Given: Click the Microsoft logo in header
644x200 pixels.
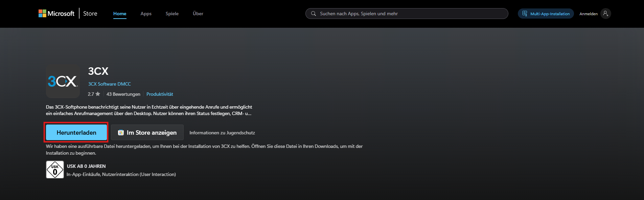Looking at the screenshot, I should pyautogui.click(x=56, y=14).
